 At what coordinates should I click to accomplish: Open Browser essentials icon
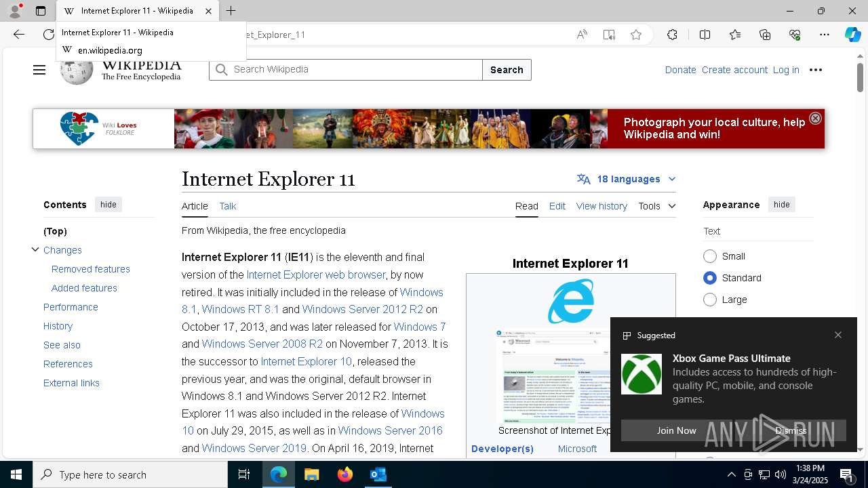pos(795,35)
